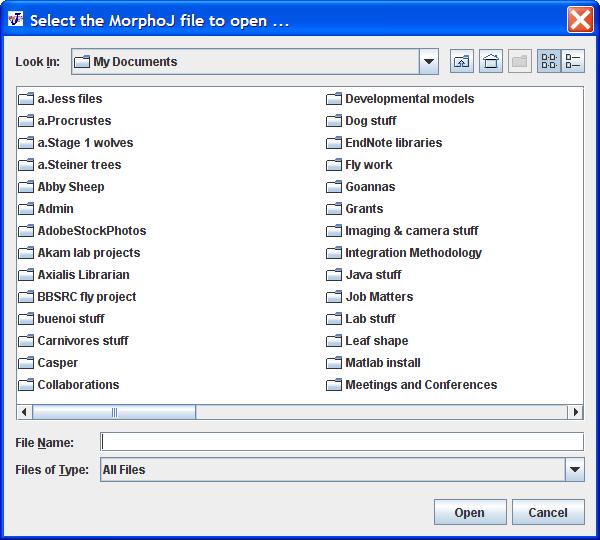Click folder icon beside Dog stuff
This screenshot has width=600, height=540.
(x=334, y=121)
